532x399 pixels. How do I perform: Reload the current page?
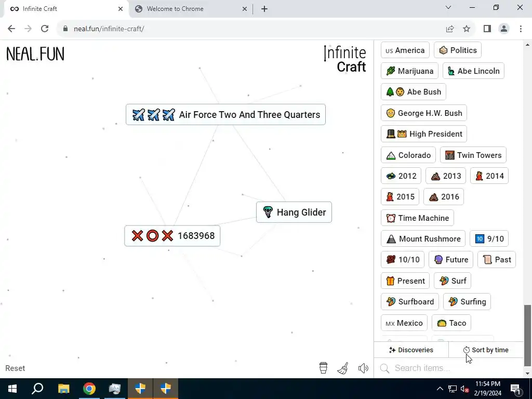click(45, 29)
